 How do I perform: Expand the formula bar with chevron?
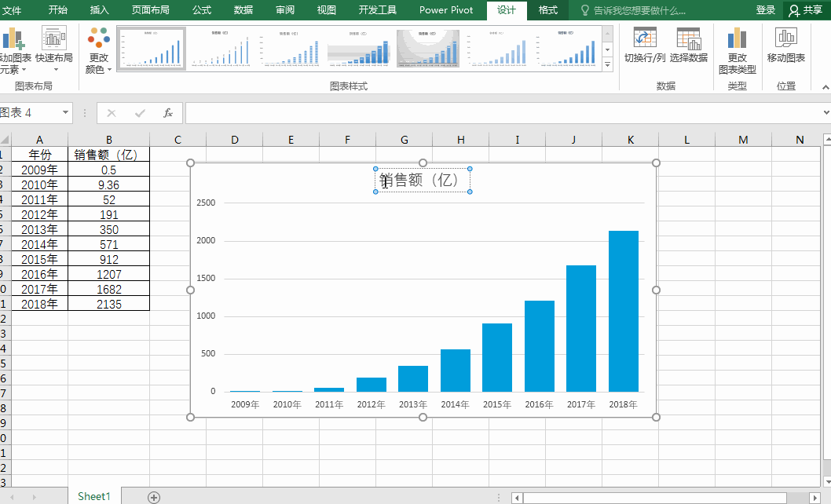pos(826,112)
